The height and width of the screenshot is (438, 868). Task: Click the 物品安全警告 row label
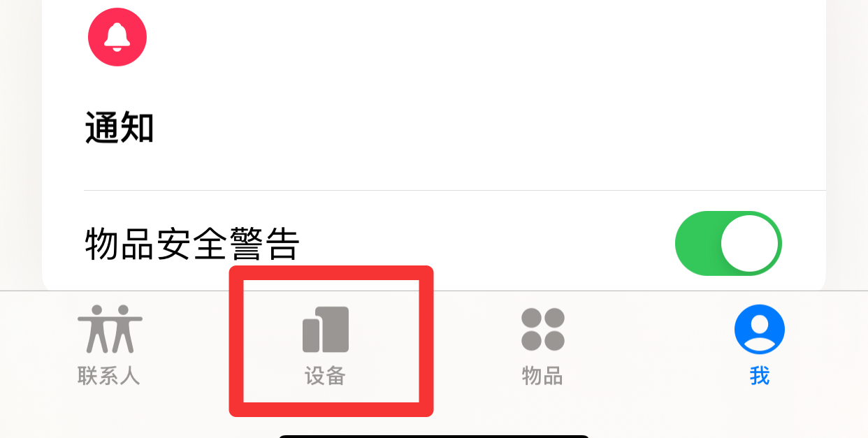tap(192, 244)
